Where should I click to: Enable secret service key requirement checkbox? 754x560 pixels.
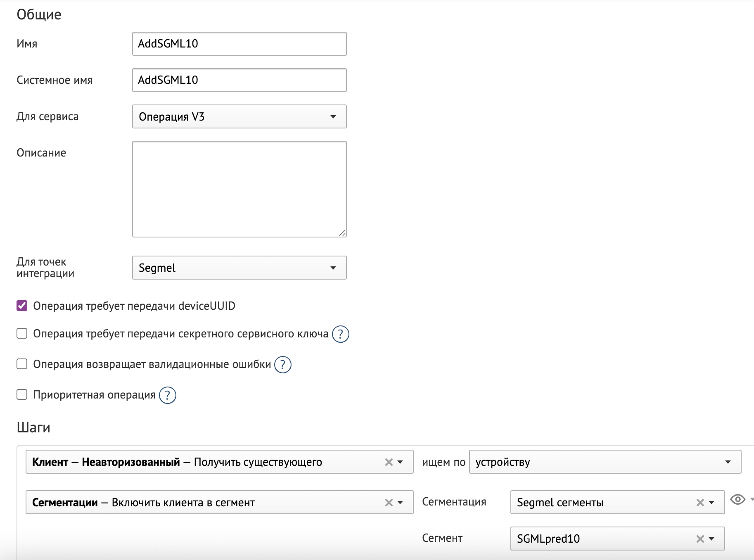(x=22, y=333)
